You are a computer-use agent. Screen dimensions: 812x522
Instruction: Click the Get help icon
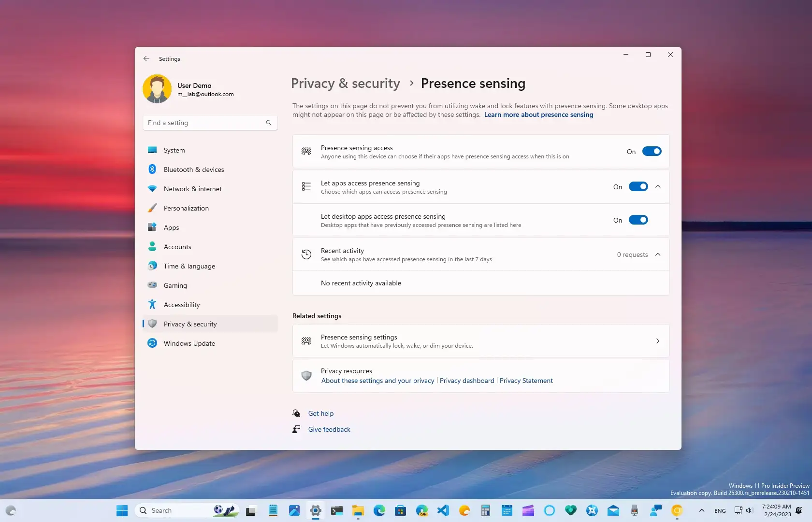(297, 413)
